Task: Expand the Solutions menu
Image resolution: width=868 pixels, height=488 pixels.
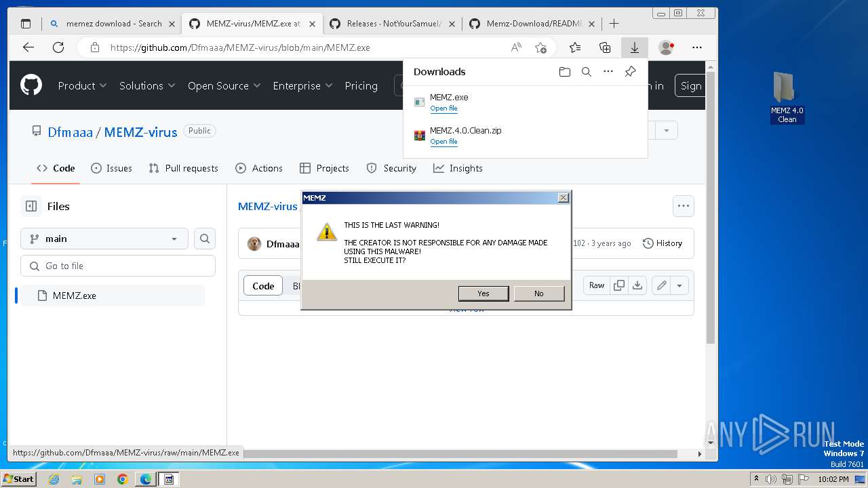Action: pyautogui.click(x=147, y=85)
